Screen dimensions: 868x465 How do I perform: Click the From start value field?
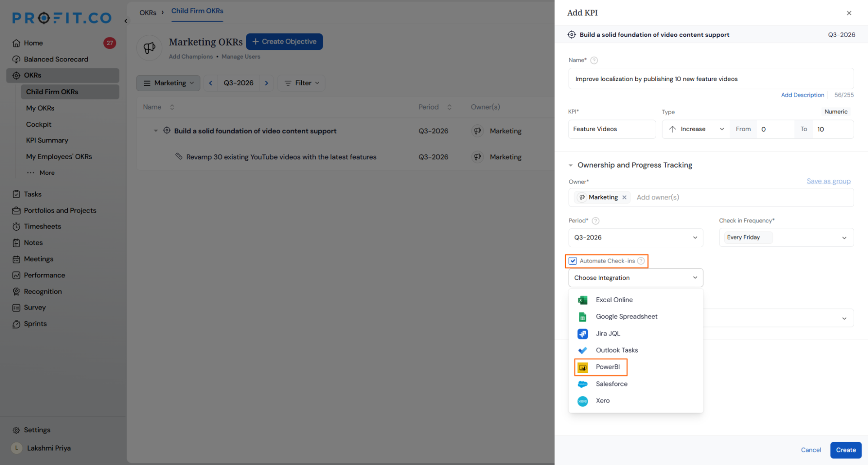(775, 129)
